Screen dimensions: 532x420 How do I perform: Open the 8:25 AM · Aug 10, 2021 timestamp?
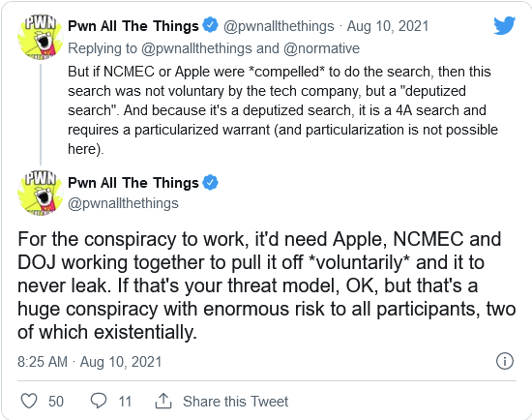(x=90, y=362)
